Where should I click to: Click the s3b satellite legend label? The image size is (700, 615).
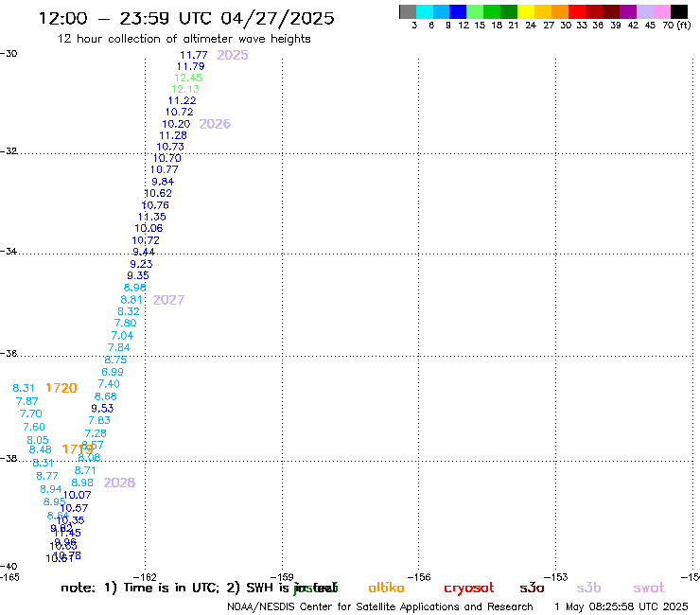click(x=588, y=588)
